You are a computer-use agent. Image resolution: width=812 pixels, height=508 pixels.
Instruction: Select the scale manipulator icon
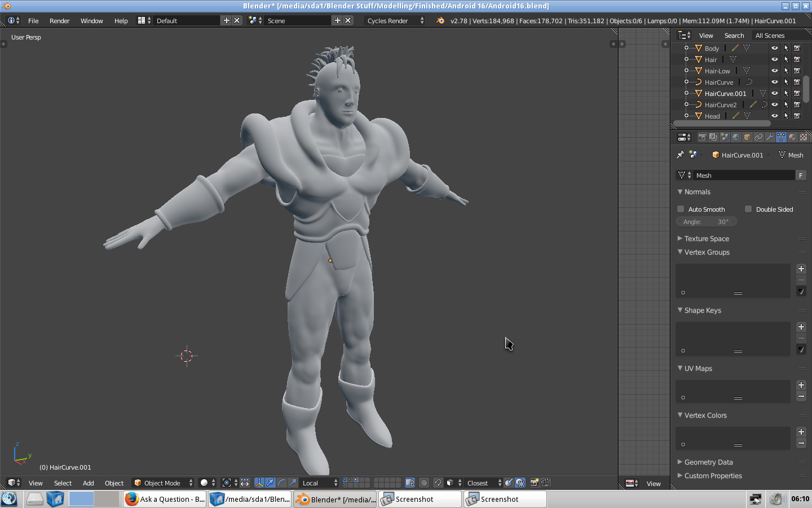point(293,483)
